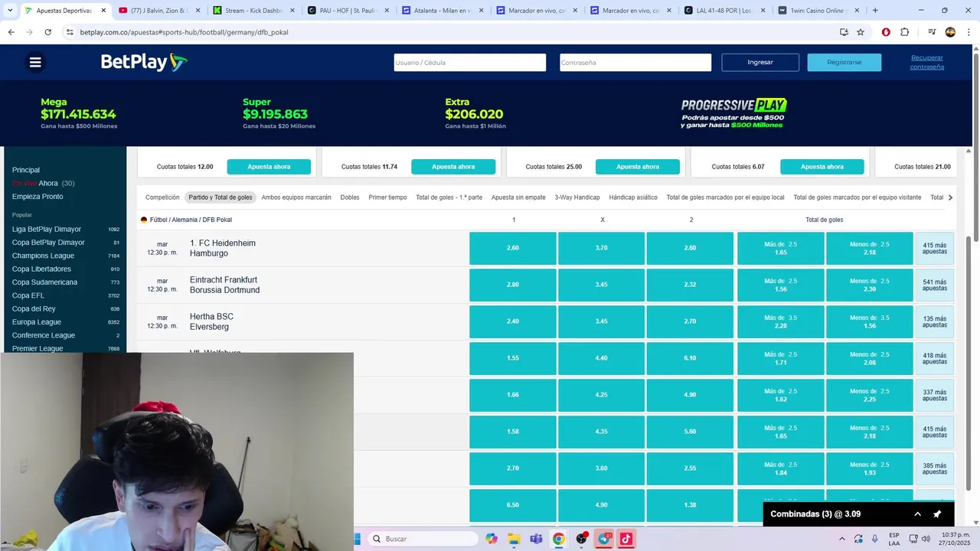Screen dimensions: 980x551
Task: Expand 385 más apuestas
Action: (x=934, y=468)
